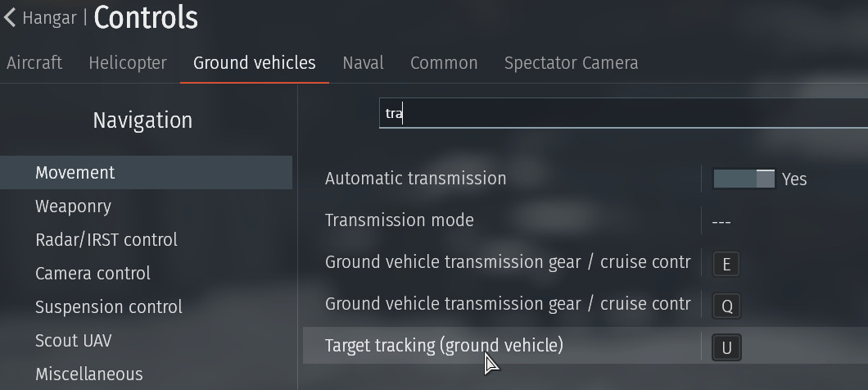Switch to the Helicopter tab

click(x=128, y=62)
